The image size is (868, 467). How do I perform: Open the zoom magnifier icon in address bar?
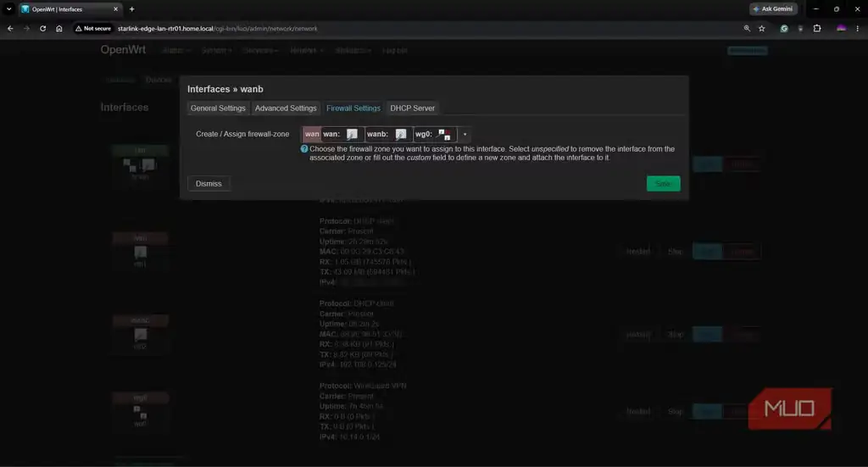(x=747, y=28)
